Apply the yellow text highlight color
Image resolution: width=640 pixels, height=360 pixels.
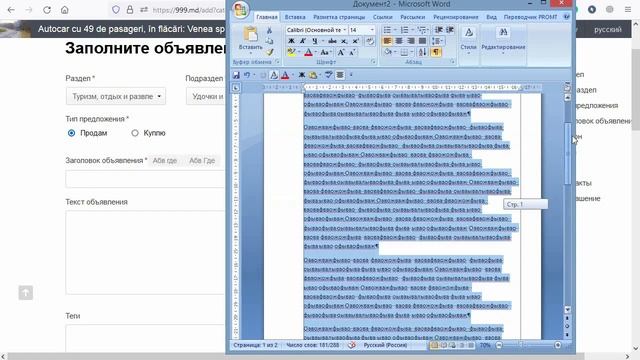(x=291, y=52)
